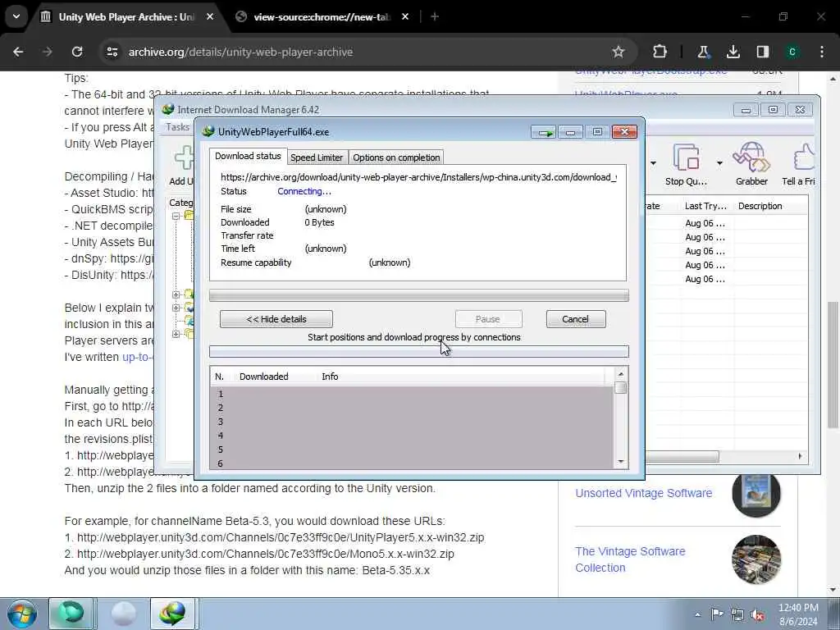The height and width of the screenshot is (630, 840).
Task: Open Tasks menu in IDM
Action: tap(177, 127)
